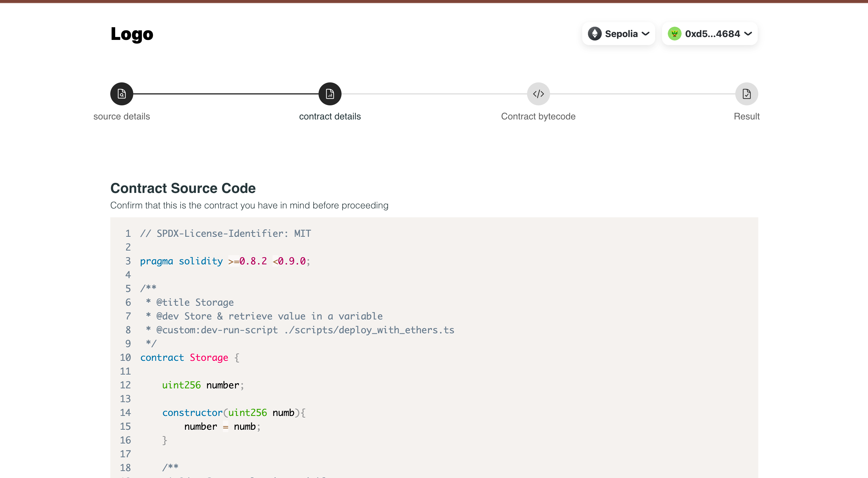Viewport: 868px width, 478px height.
Task: Click the chevron beside wallet address
Action: click(748, 34)
